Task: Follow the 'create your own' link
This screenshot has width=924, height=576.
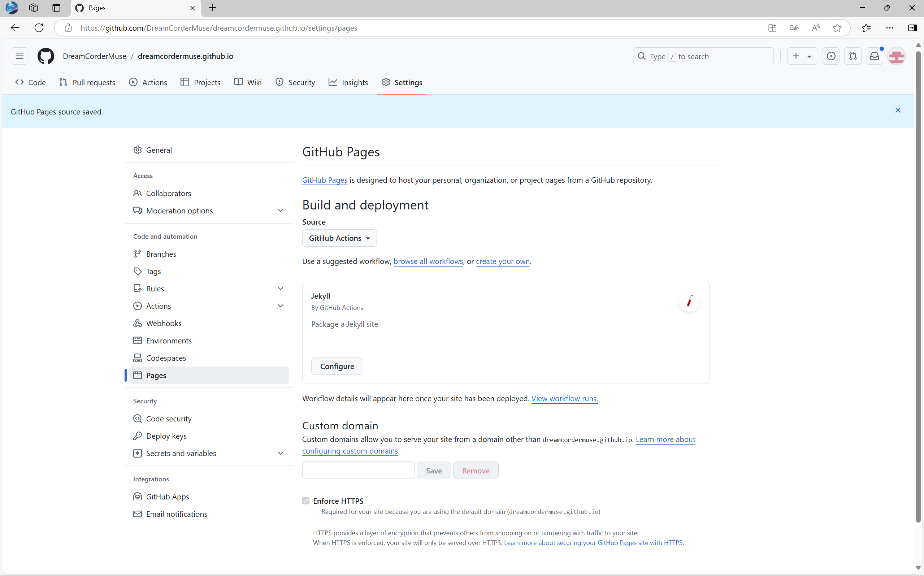Action: pyautogui.click(x=503, y=261)
